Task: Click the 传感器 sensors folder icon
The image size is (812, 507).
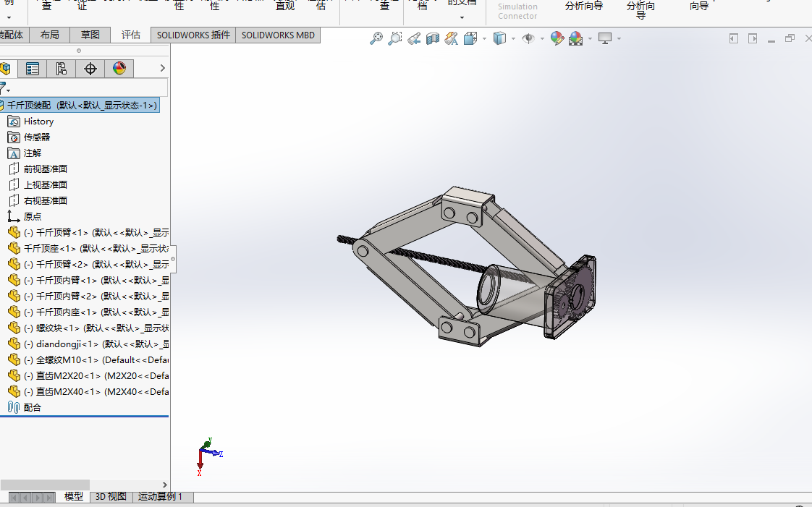Action: pyautogui.click(x=14, y=137)
